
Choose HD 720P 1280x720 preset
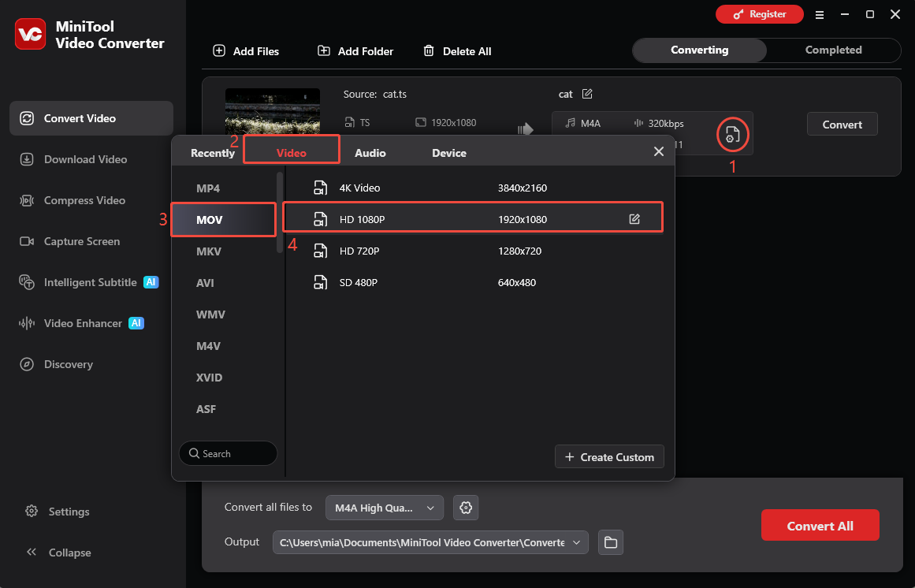473,251
